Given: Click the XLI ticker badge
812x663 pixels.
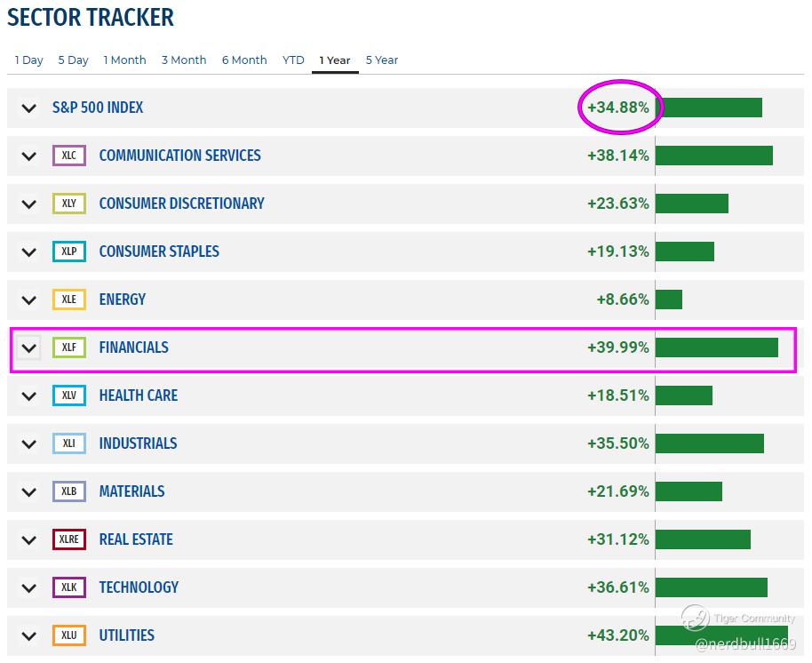Looking at the screenshot, I should coord(69,443).
